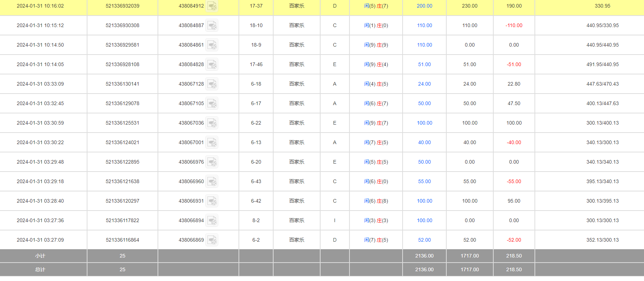
Task: Click the blue 52.00 bet amount
Action: pyautogui.click(x=424, y=240)
